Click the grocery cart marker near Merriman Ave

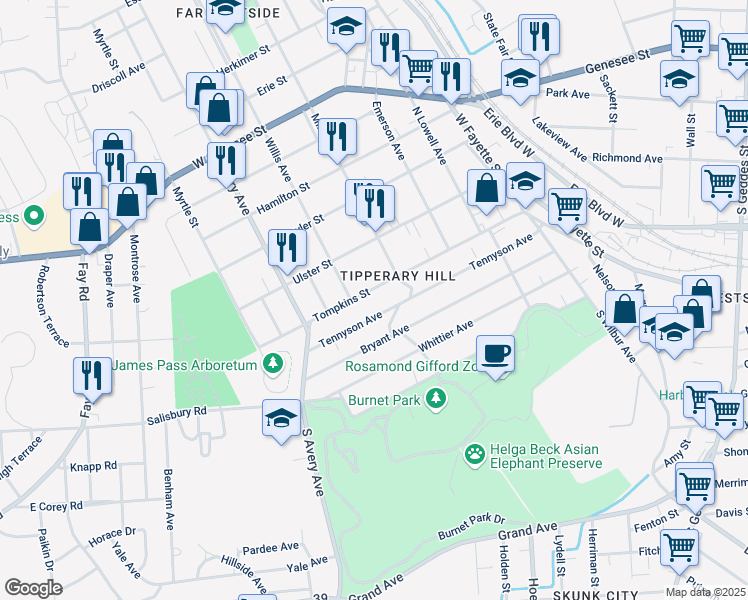click(695, 487)
